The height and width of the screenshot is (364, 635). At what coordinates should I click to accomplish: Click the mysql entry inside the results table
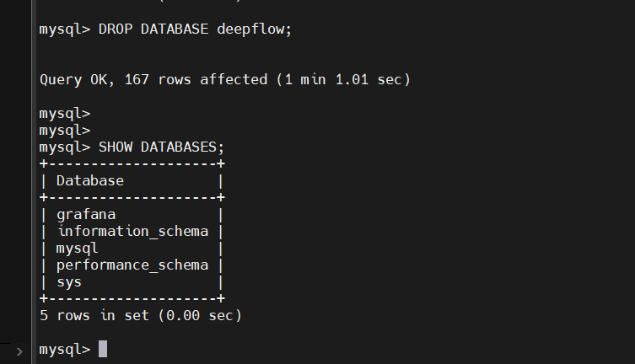tap(78, 249)
